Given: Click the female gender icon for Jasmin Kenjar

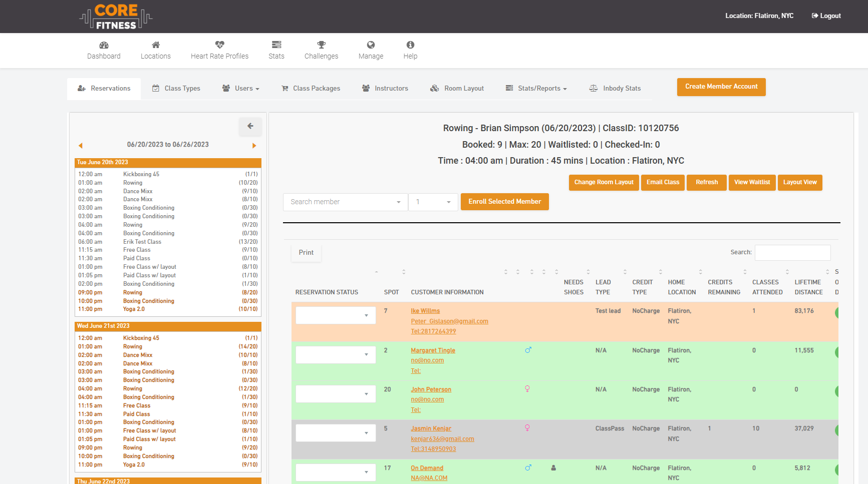Looking at the screenshot, I should [527, 428].
